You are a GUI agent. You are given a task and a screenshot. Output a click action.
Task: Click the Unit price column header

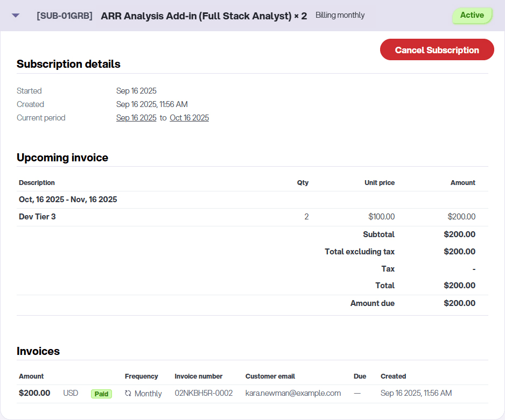pyautogui.click(x=379, y=183)
